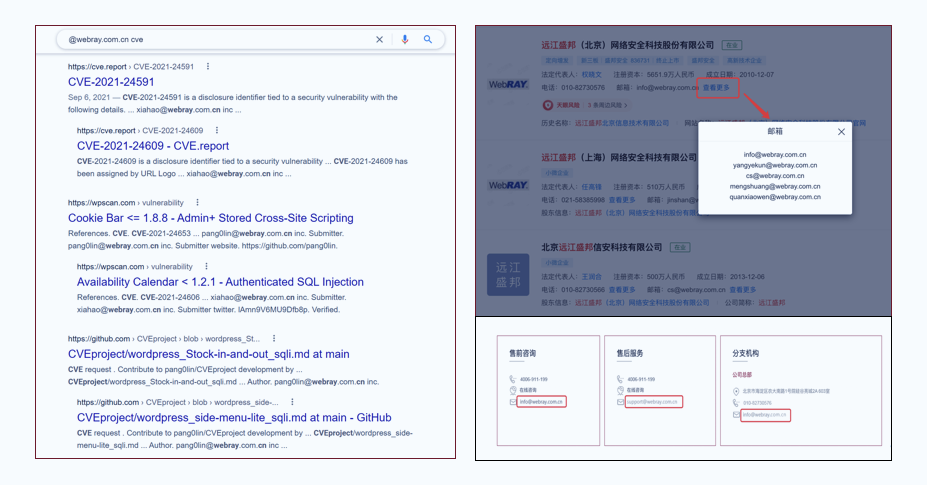927x485 pixels.
Task: Open the options menu for the Cookie Bar result
Action: (197, 202)
